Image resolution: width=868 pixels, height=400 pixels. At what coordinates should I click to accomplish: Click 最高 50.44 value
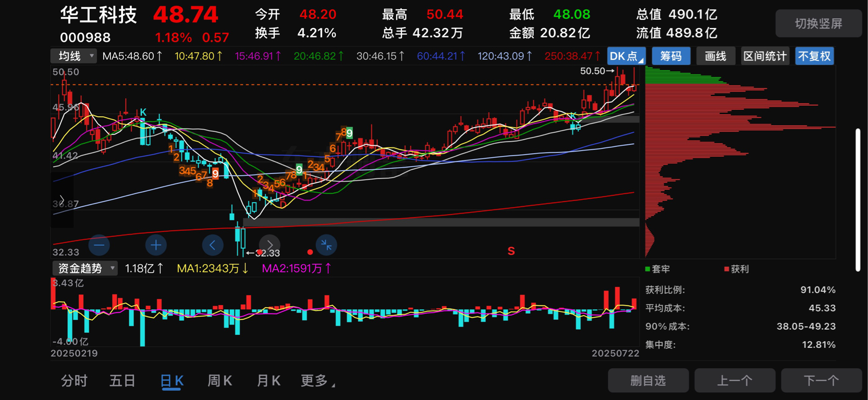click(422, 15)
